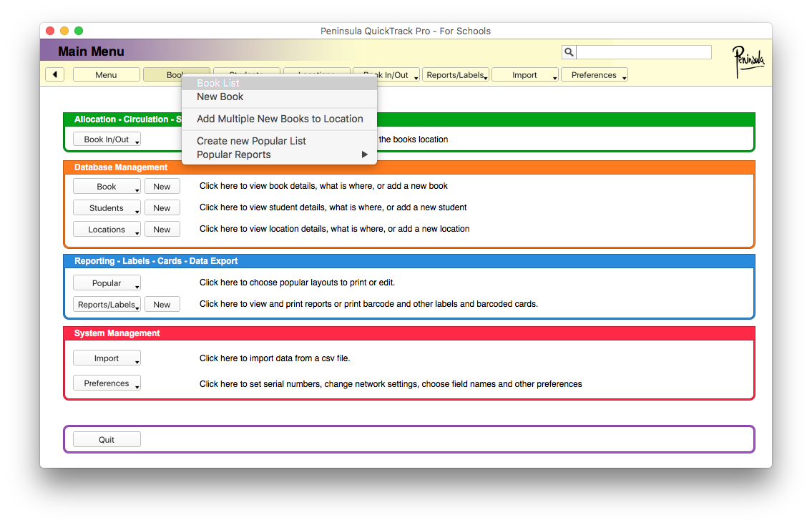Click New button beside Students

(162, 207)
